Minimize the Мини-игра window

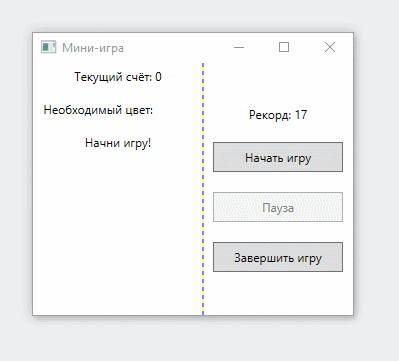[x=239, y=47]
